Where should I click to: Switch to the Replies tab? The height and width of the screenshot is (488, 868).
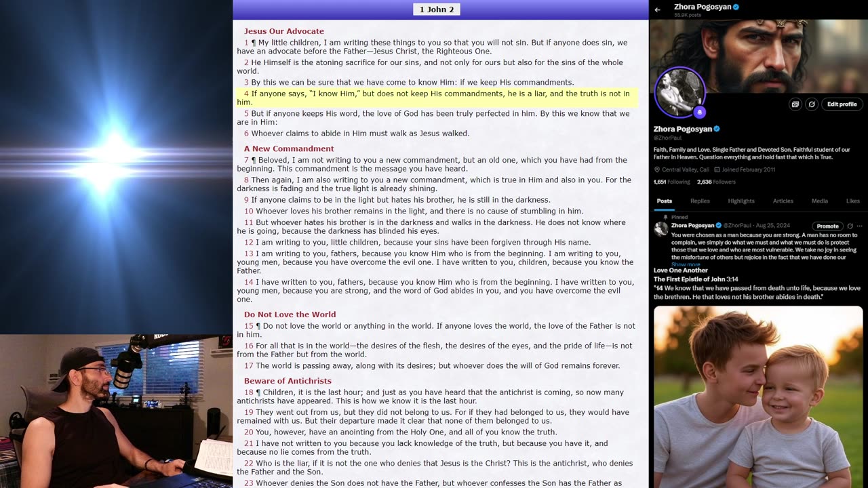[x=700, y=201]
